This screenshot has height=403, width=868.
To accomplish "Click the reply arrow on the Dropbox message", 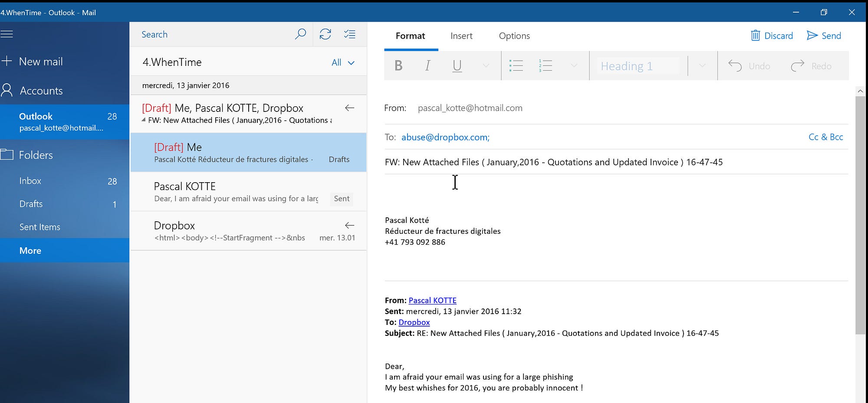I will [x=349, y=225].
